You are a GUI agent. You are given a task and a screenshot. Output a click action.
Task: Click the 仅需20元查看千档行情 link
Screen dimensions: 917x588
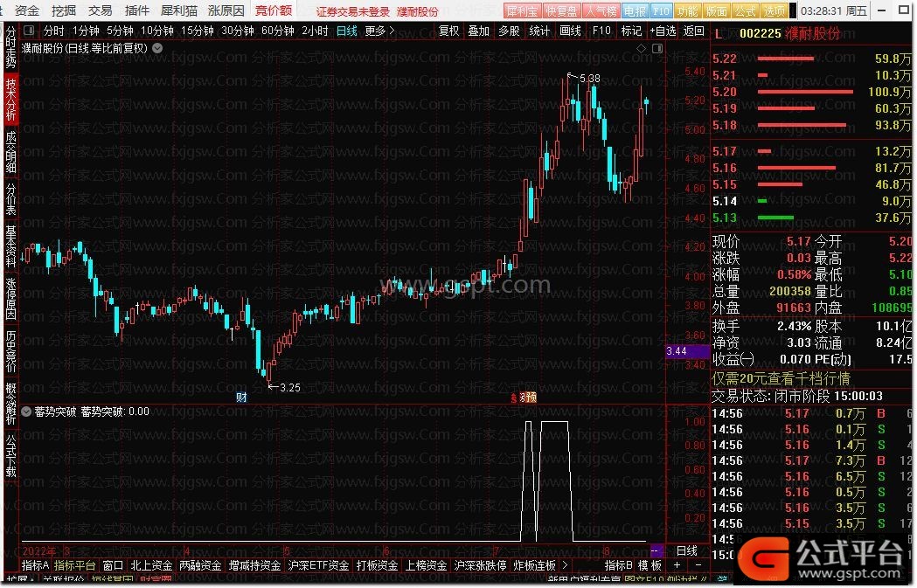click(782, 379)
